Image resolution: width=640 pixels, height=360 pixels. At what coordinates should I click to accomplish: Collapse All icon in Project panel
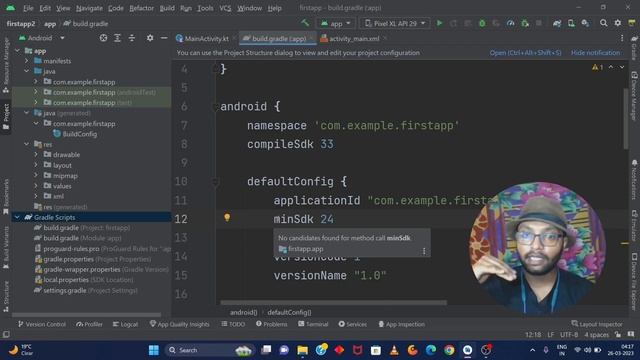click(x=131, y=38)
